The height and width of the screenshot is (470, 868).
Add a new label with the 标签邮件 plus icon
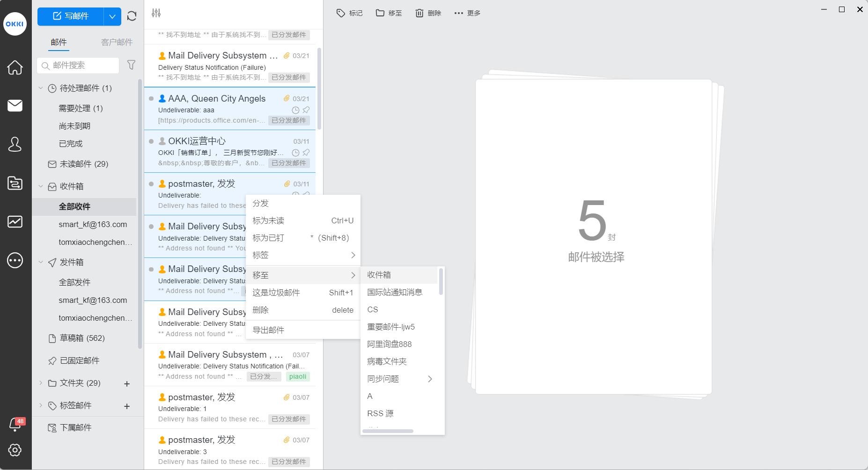[x=127, y=406]
